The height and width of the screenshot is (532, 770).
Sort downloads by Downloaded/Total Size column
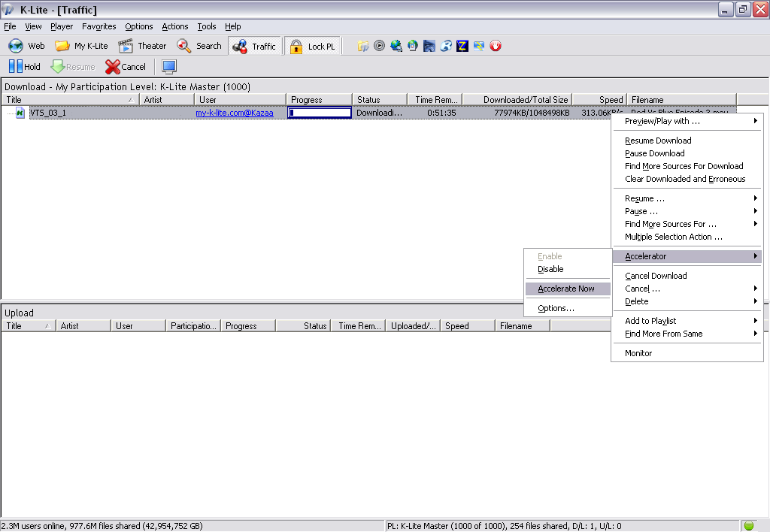[x=517, y=100]
